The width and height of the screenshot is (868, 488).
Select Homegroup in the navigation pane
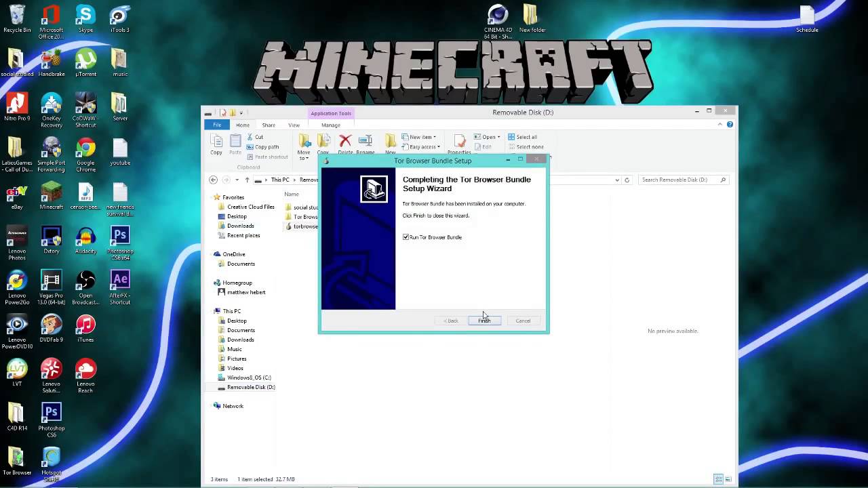[x=233, y=283]
